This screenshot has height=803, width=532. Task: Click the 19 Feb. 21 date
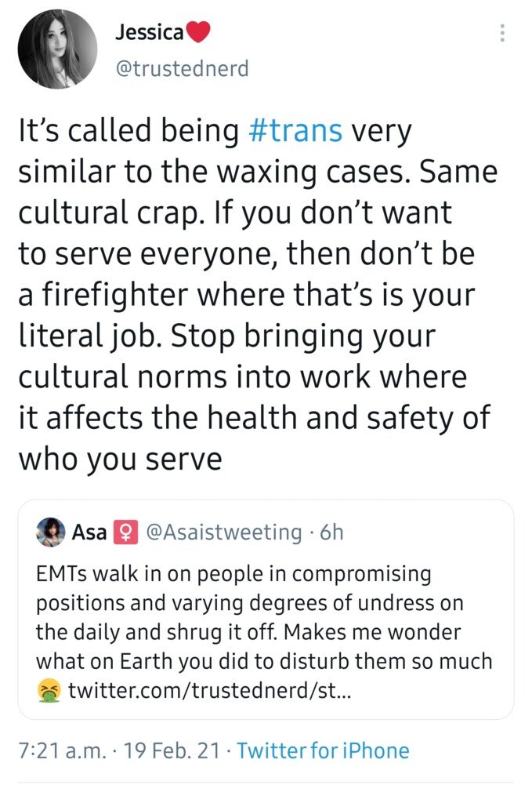coord(172,751)
